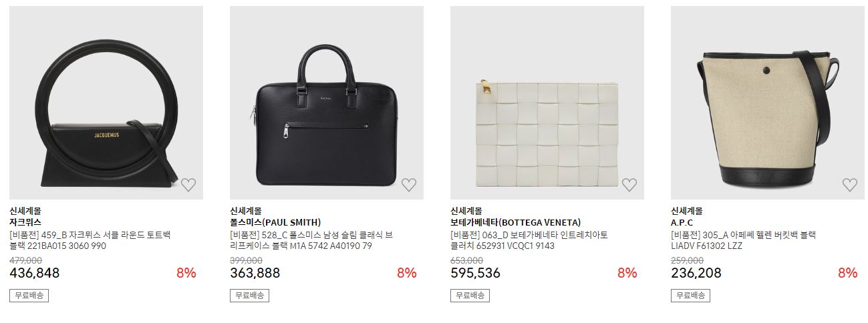Image resolution: width=868 pixels, height=323 pixels.
Task: Open the Paul Smith black briefcase image
Action: point(327,103)
